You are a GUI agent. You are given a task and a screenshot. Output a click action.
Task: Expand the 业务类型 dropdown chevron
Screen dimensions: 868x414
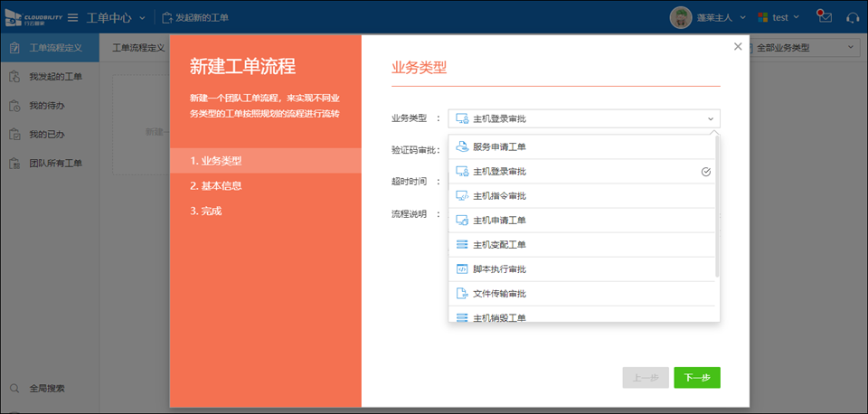(x=711, y=118)
